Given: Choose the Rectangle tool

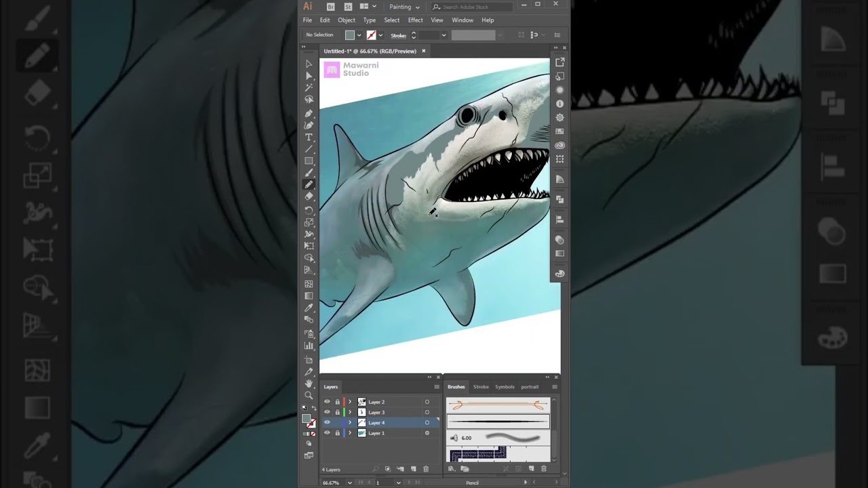Looking at the screenshot, I should (x=309, y=161).
